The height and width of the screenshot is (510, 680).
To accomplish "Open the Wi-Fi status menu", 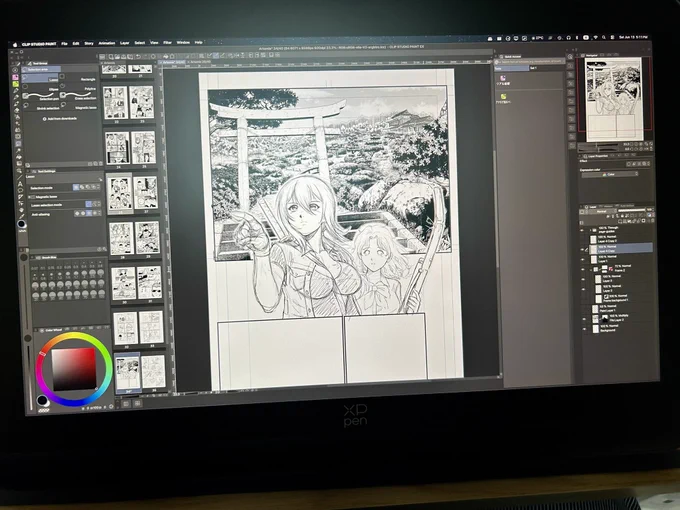I will tap(595, 38).
